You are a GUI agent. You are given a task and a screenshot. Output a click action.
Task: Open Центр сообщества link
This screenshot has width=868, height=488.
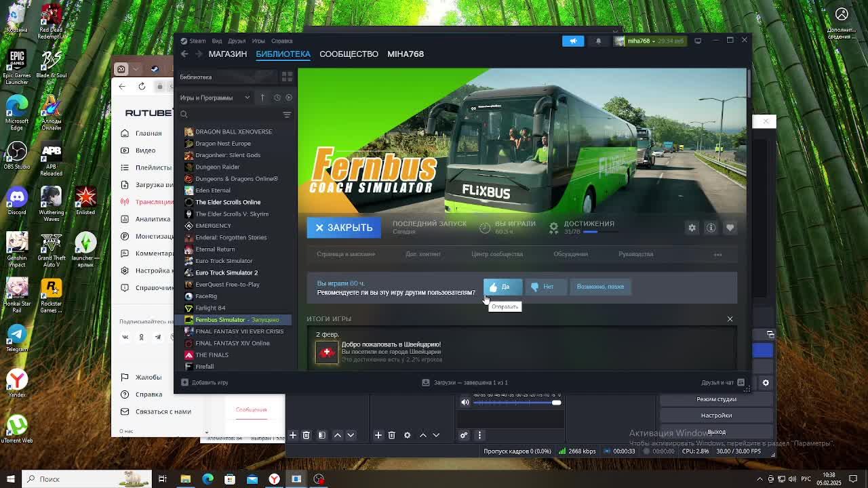point(497,254)
